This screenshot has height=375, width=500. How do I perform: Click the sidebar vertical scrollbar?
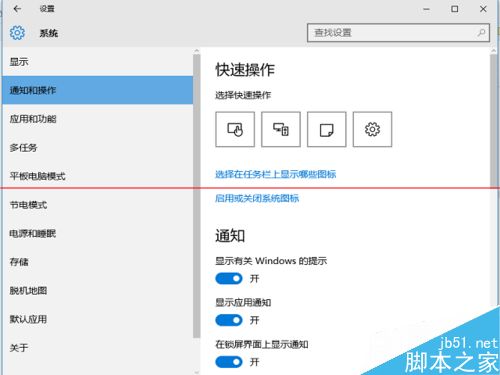click(197, 196)
